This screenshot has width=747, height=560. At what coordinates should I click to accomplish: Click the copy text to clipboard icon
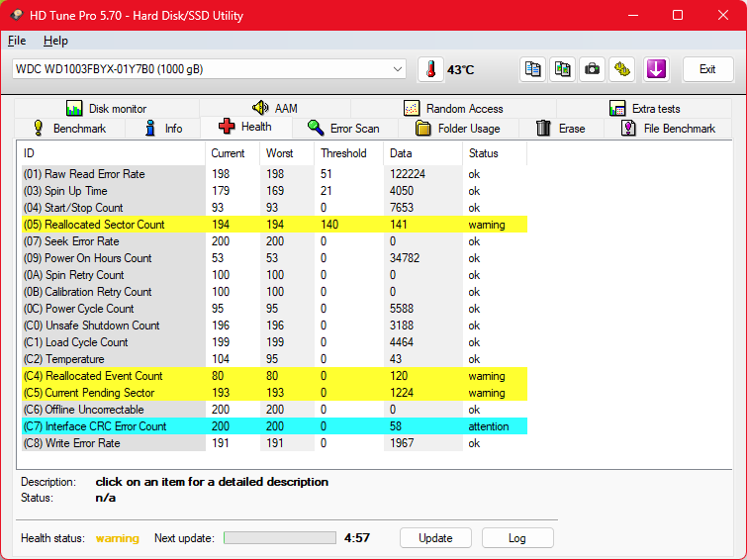(x=533, y=69)
